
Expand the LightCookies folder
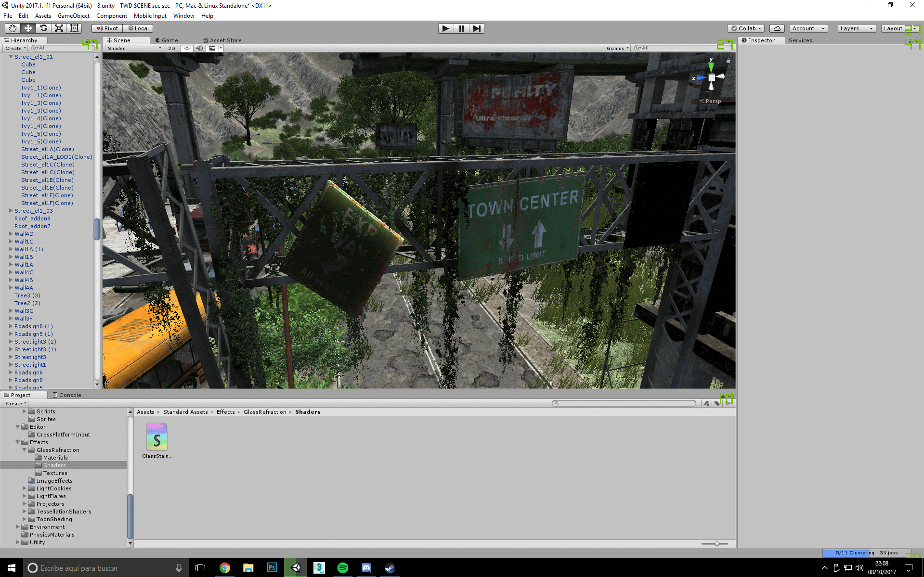(x=25, y=488)
